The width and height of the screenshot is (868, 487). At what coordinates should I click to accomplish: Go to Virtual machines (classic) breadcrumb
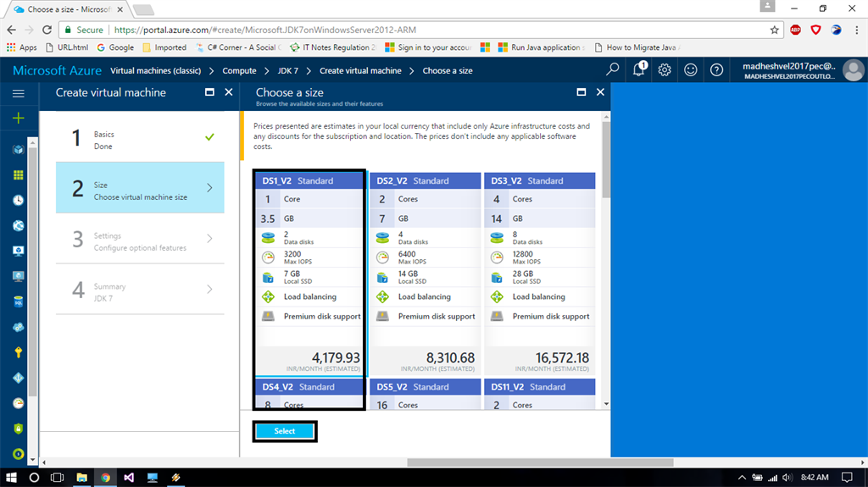(x=156, y=70)
